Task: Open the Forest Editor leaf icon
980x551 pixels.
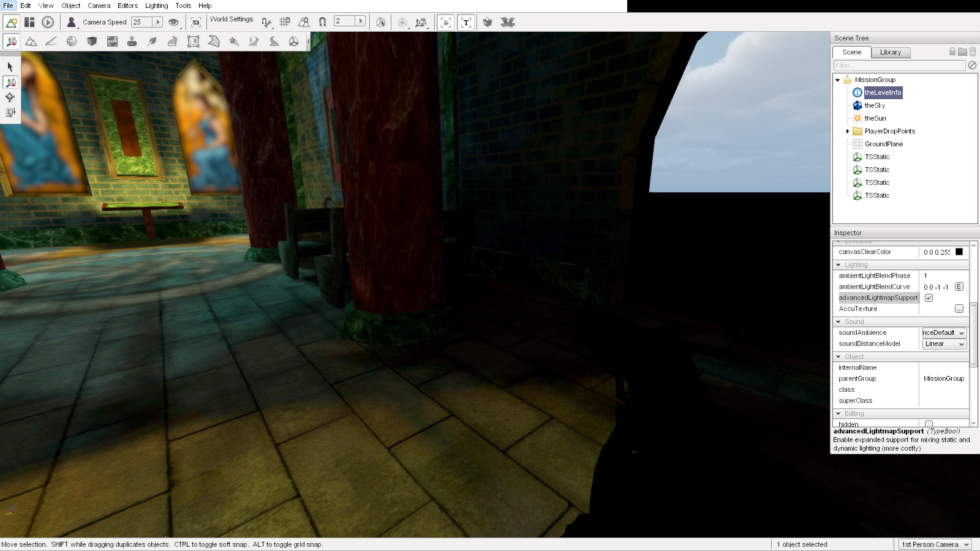Action: coord(152,42)
